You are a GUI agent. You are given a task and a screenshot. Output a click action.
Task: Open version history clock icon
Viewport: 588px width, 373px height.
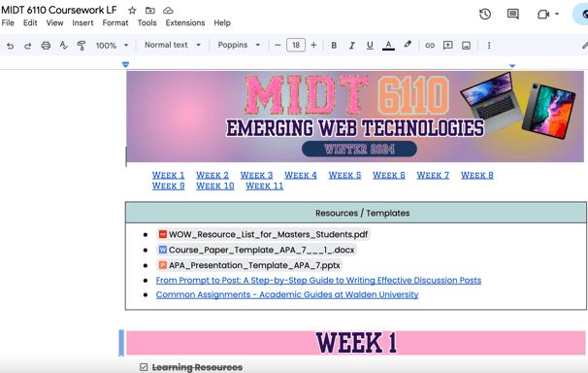(x=485, y=15)
